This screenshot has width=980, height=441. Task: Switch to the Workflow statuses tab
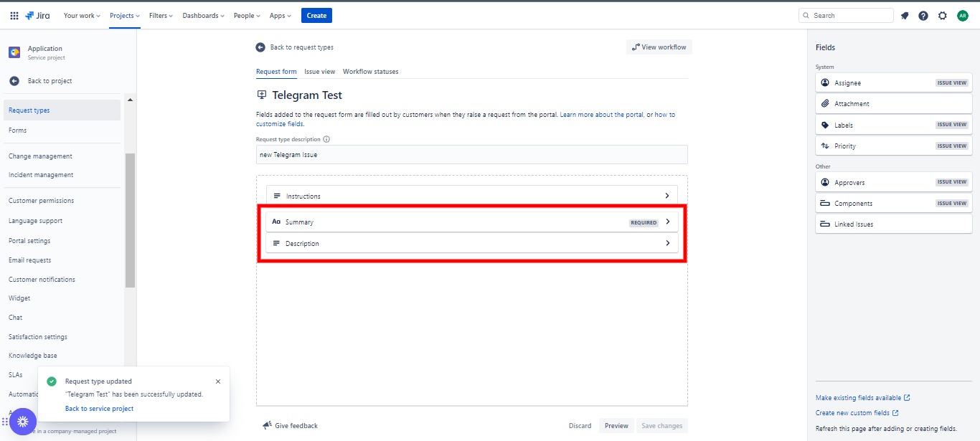[x=370, y=72]
